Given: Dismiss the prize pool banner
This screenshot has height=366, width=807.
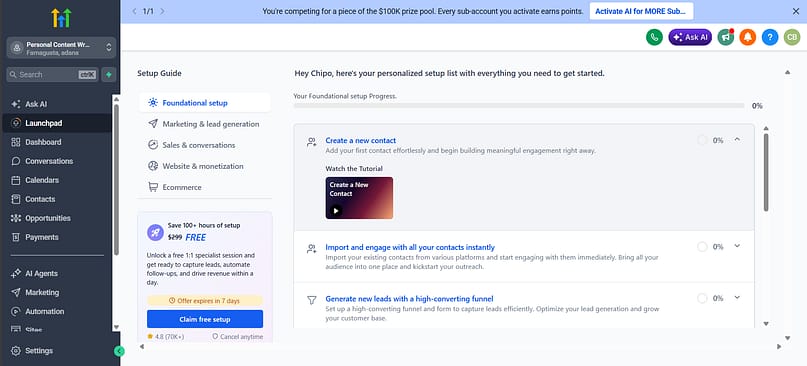Looking at the screenshot, I should pos(796,11).
